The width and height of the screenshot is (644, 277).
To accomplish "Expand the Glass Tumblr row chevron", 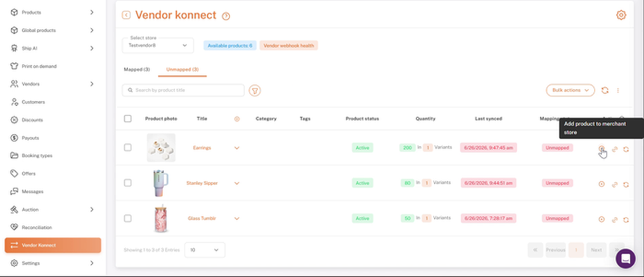I will (236, 219).
